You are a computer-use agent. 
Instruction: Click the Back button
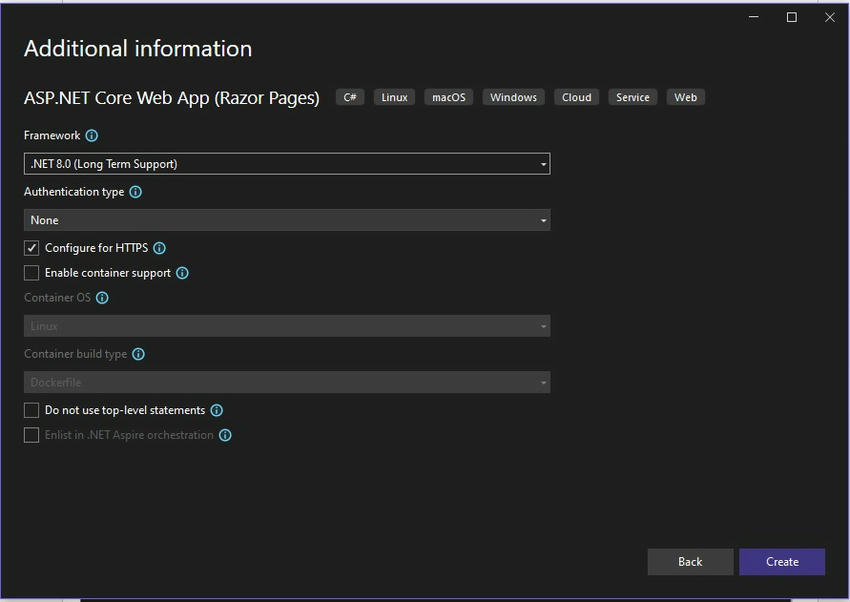tap(690, 562)
